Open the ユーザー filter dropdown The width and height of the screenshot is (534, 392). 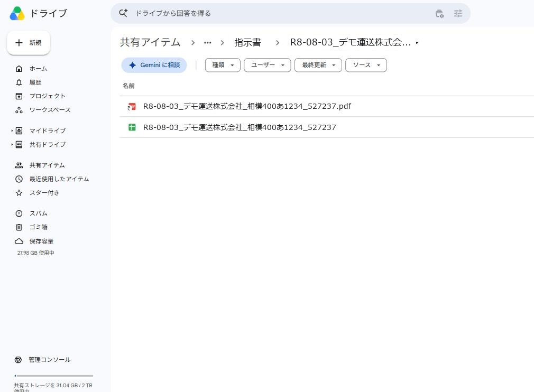(268, 65)
